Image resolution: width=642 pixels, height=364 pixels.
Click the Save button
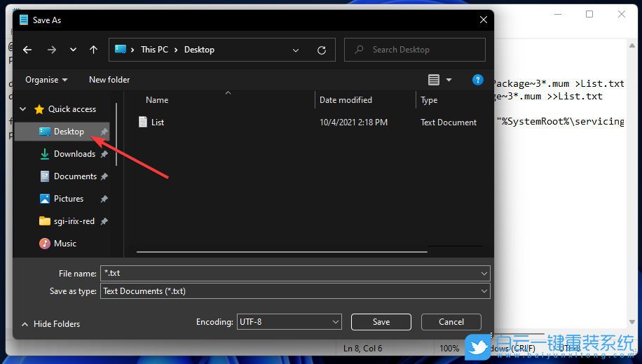click(x=381, y=322)
